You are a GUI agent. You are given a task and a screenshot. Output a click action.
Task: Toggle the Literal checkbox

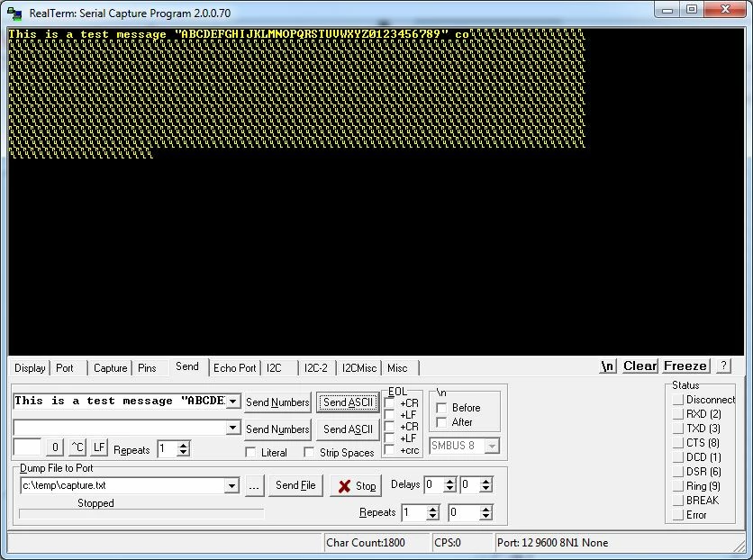[x=250, y=453]
